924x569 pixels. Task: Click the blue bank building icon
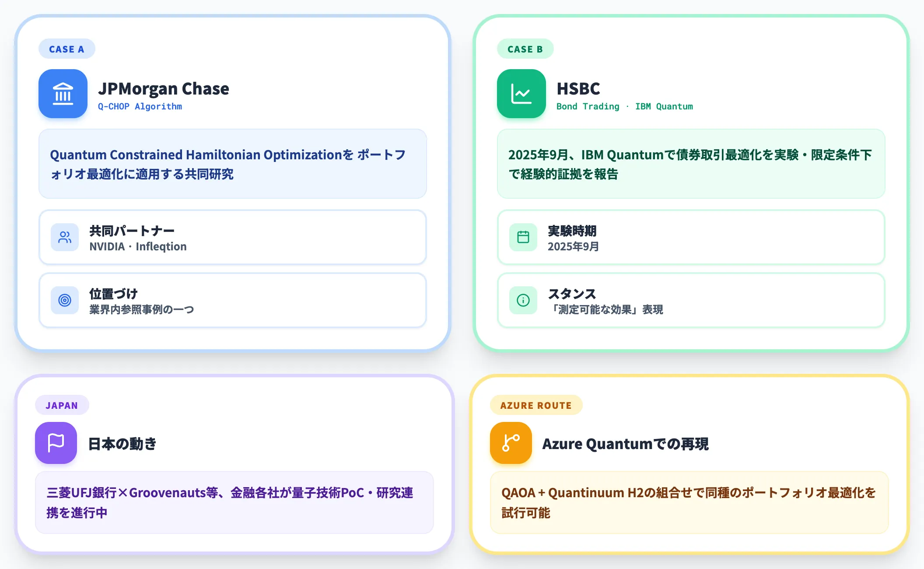[x=63, y=94]
